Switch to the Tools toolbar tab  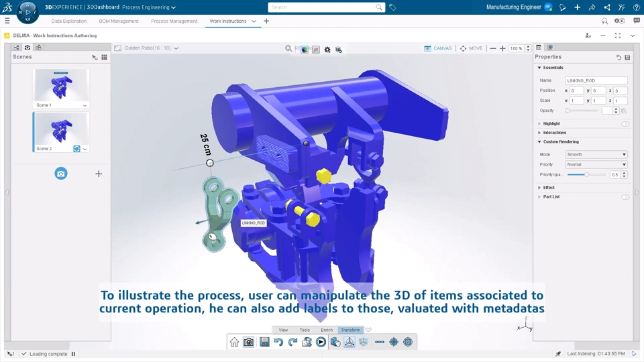click(x=305, y=330)
